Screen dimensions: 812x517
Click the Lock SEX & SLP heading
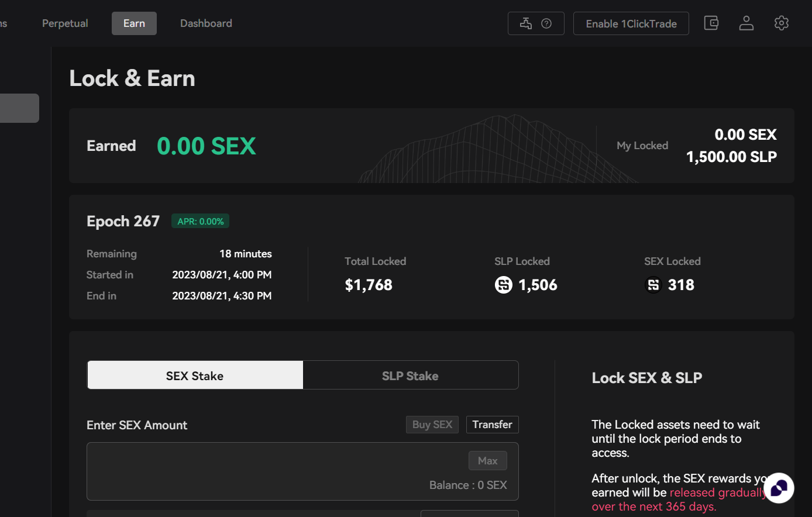[646, 378]
